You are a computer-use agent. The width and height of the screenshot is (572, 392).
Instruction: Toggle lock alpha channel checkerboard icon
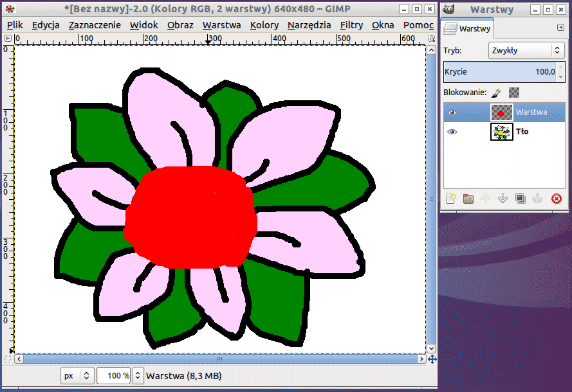pos(514,93)
